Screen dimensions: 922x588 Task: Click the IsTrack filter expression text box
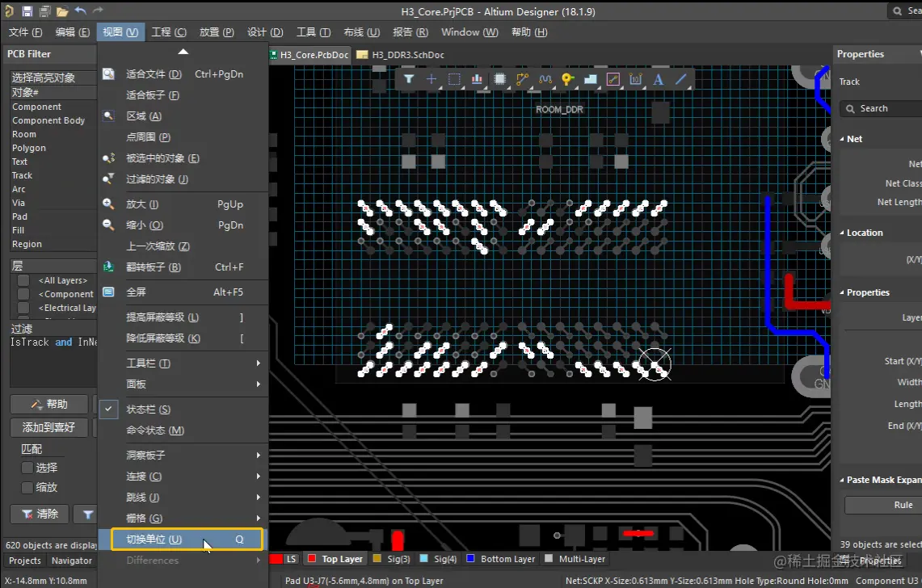pyautogui.click(x=53, y=361)
